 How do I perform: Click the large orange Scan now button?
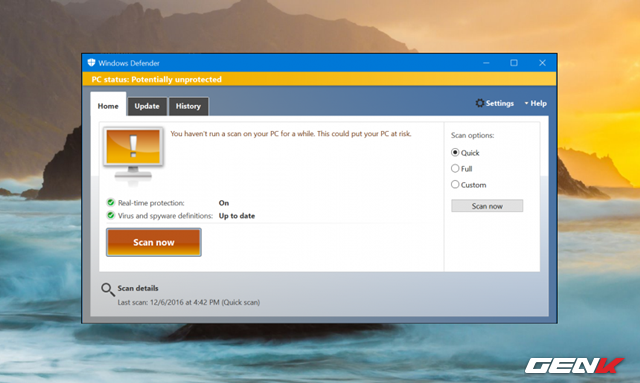click(154, 242)
